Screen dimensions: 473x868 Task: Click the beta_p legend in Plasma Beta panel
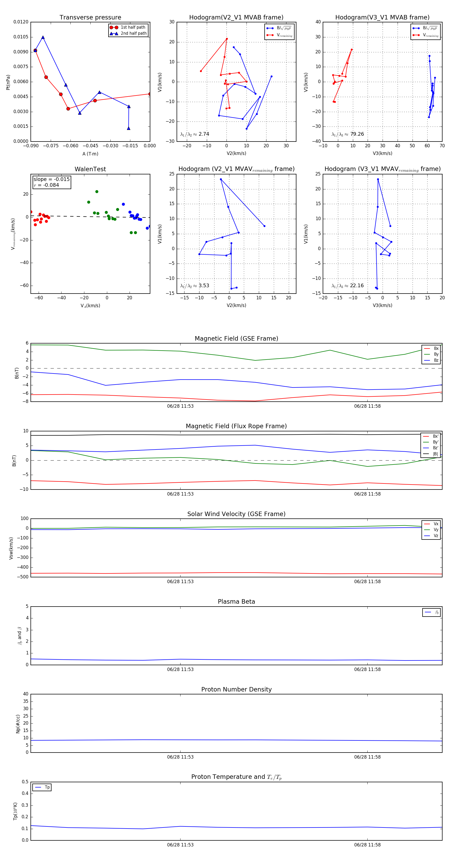432,612
